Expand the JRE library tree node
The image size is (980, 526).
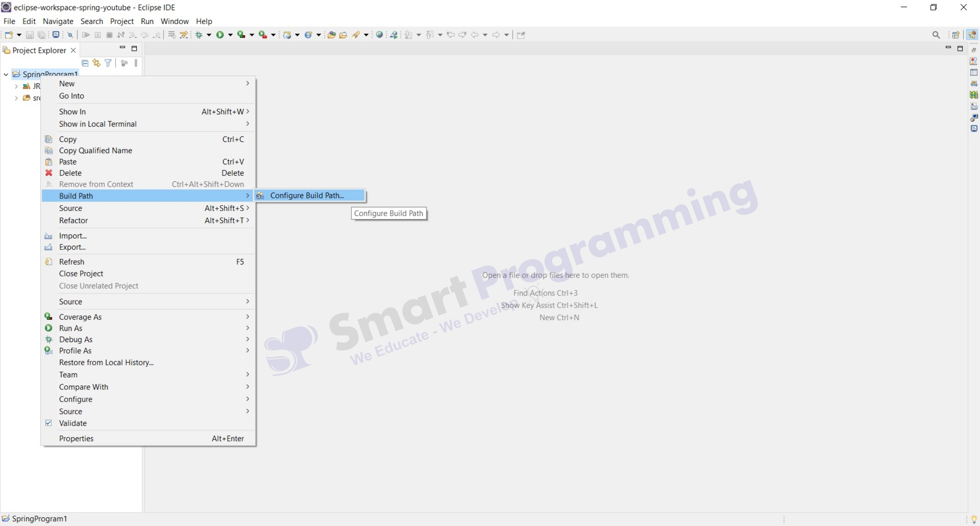(16, 86)
